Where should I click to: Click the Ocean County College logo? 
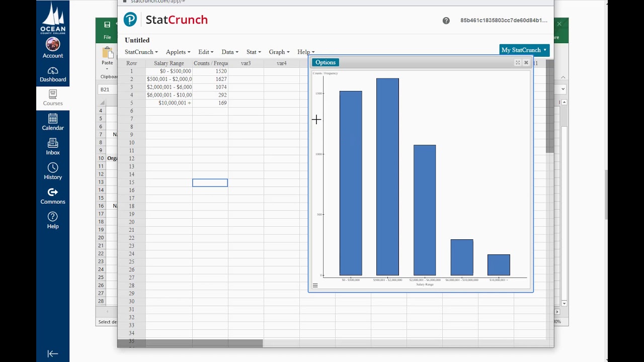click(x=53, y=18)
